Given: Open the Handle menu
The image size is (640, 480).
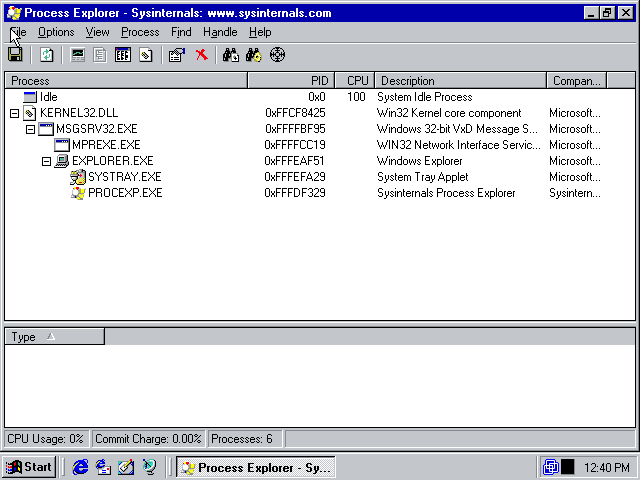Looking at the screenshot, I should 220,32.
